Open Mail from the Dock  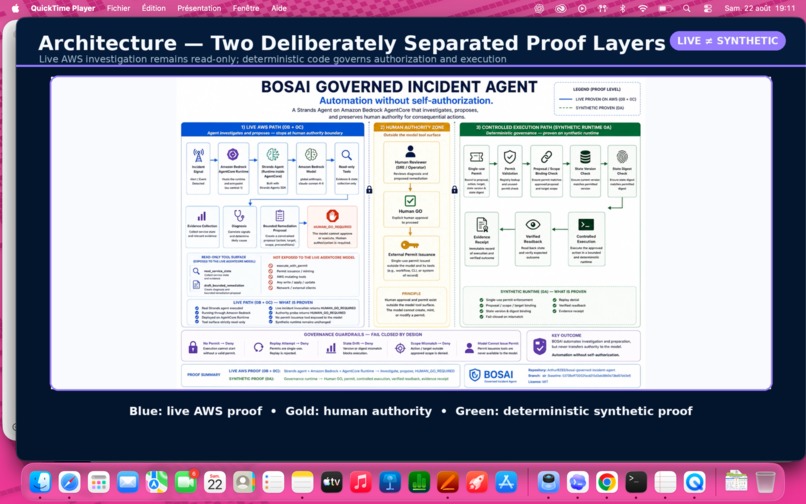click(x=127, y=482)
